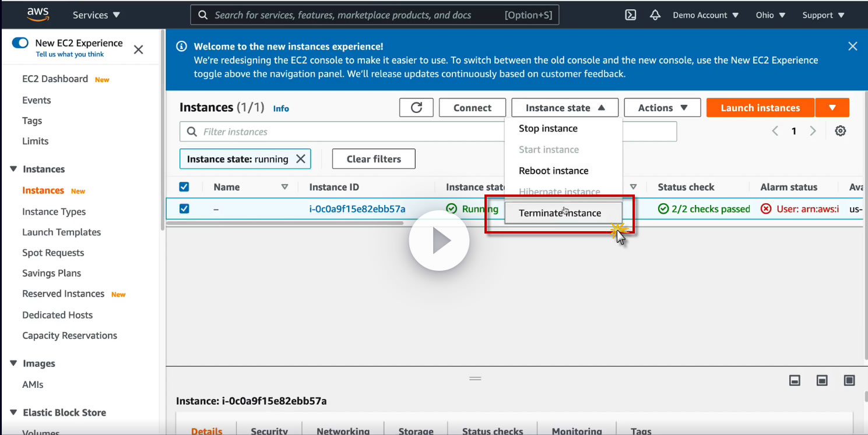
Task: Open the Ohio region selector
Action: click(770, 15)
